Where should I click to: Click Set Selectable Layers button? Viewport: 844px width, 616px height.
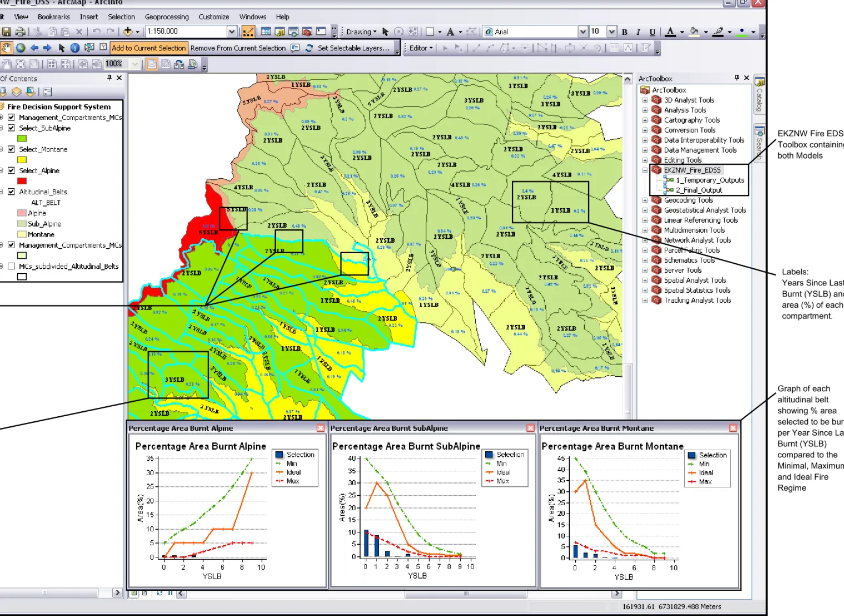click(353, 48)
